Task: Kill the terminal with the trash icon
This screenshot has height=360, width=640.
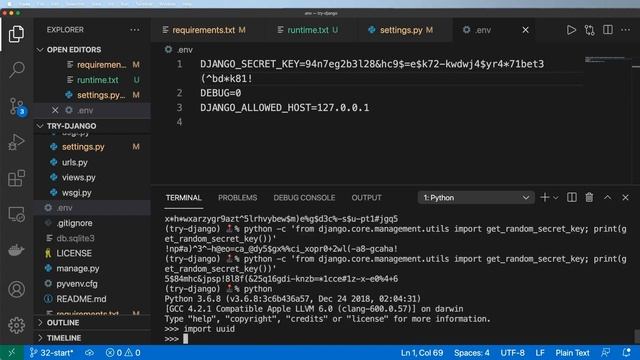Action: point(589,198)
